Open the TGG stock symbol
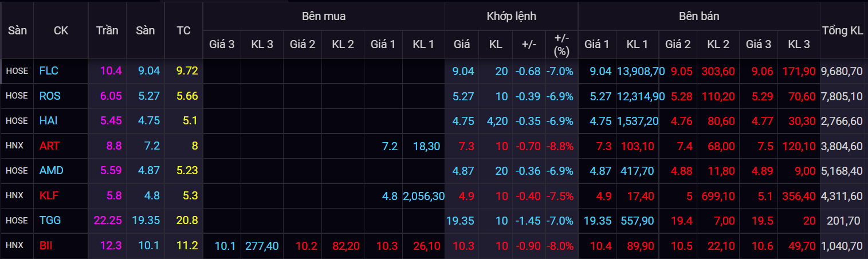Screen dimensions: 868x259 tap(50, 221)
